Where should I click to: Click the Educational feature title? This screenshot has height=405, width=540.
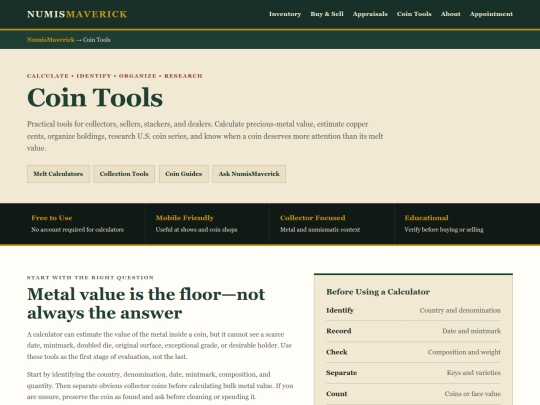[x=426, y=218]
